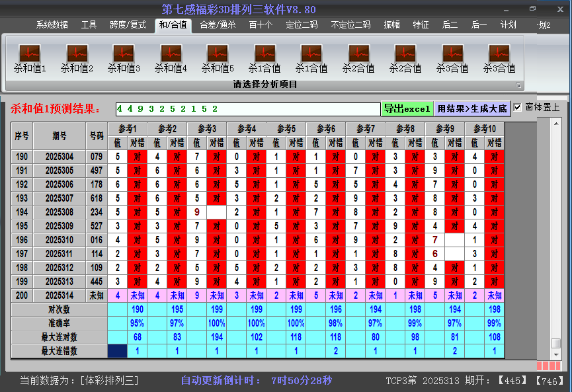The width and height of the screenshot is (572, 392).
Task: Switch to the 跨度/复式 tab
Action: coord(128,25)
